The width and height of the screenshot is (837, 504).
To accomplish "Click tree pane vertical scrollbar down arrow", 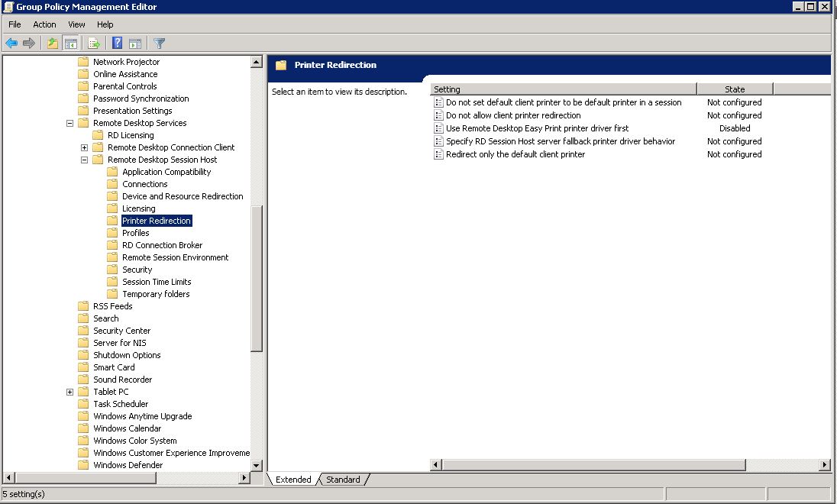I will (257, 465).
